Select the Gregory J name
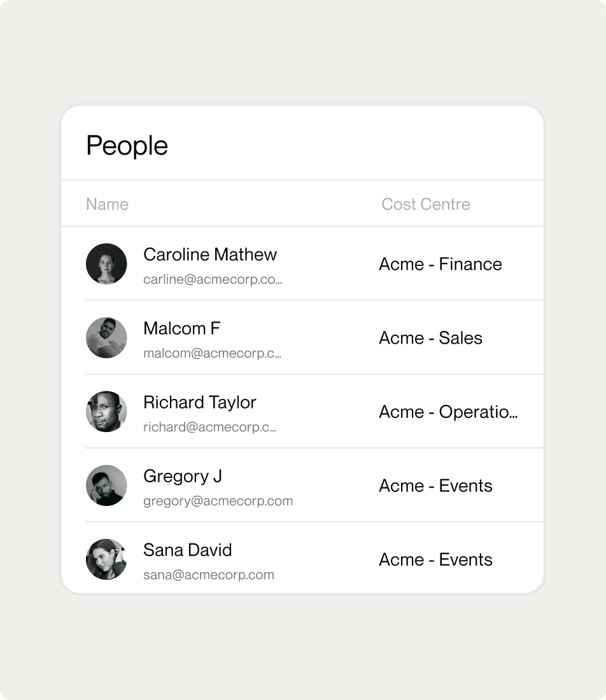606x700 pixels. 183,477
